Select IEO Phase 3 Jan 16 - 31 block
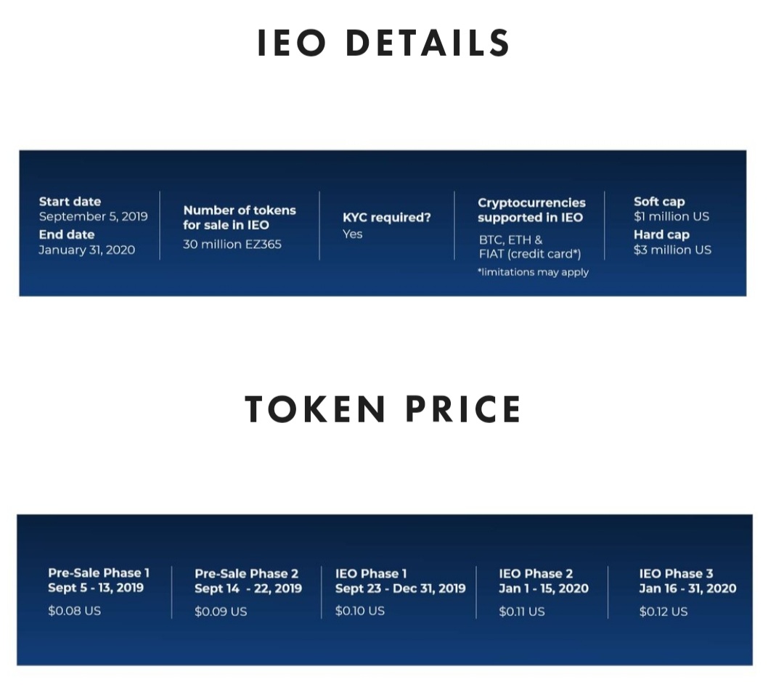The image size is (784, 698). [687, 593]
